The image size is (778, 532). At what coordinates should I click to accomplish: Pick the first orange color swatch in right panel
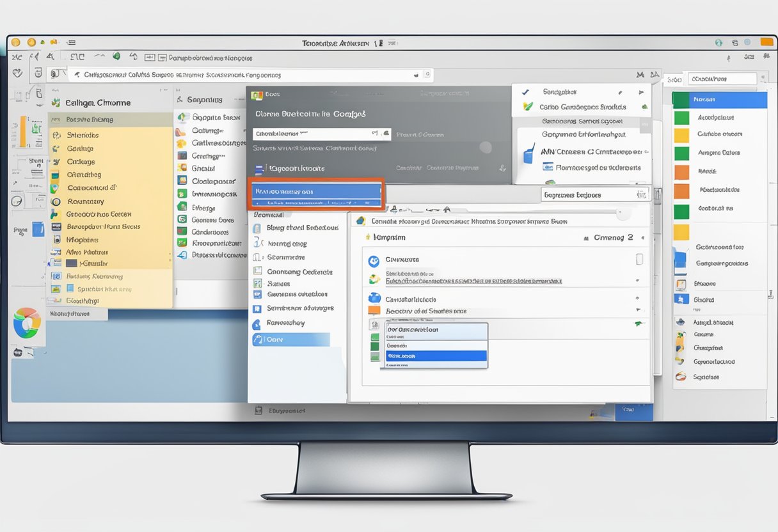[x=682, y=172]
